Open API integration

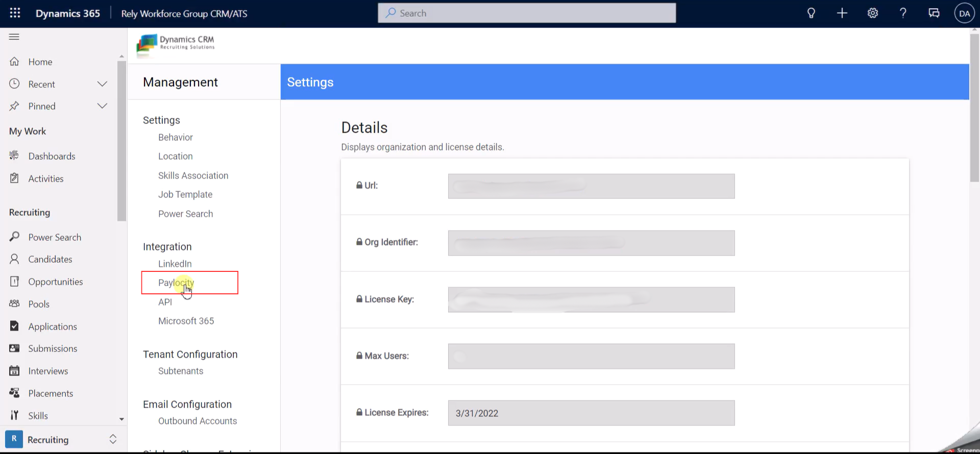tap(165, 302)
